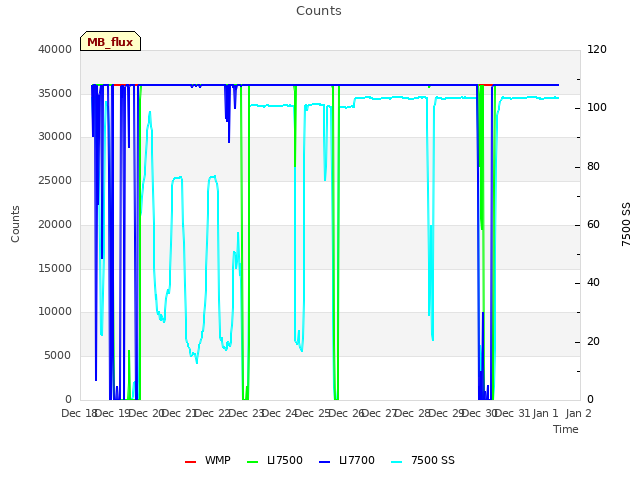Click the Dec 25 x-axis date label
The image size is (640, 480).
(x=313, y=413)
